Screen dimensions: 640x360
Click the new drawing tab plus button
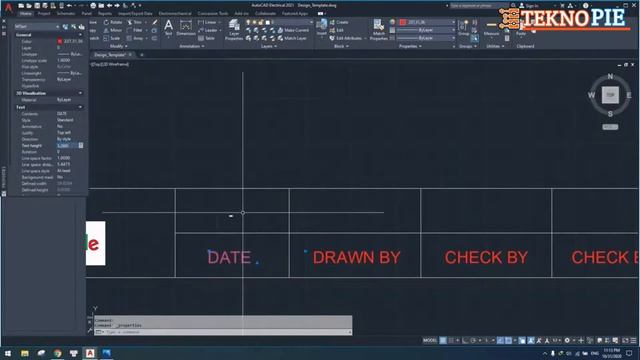(x=142, y=55)
